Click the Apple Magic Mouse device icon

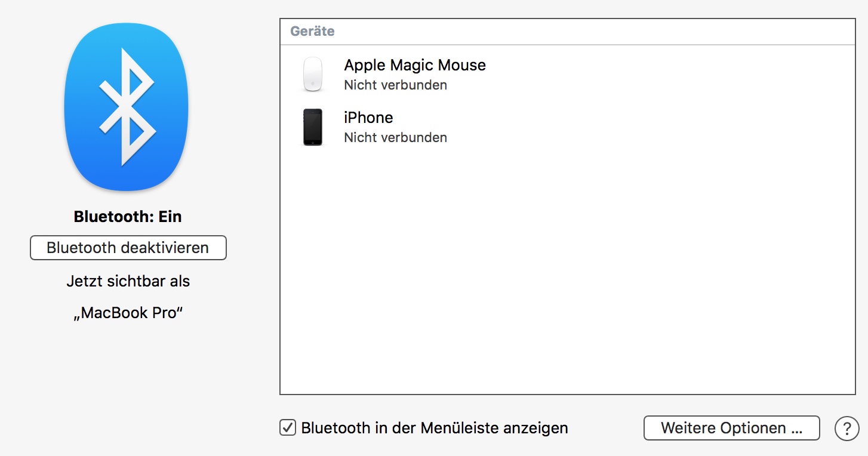tap(313, 75)
